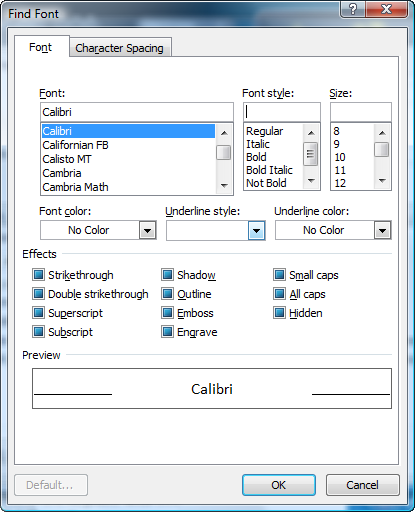This screenshot has width=415, height=512.
Task: Click the font style scrollbar thumb
Action: point(311,154)
